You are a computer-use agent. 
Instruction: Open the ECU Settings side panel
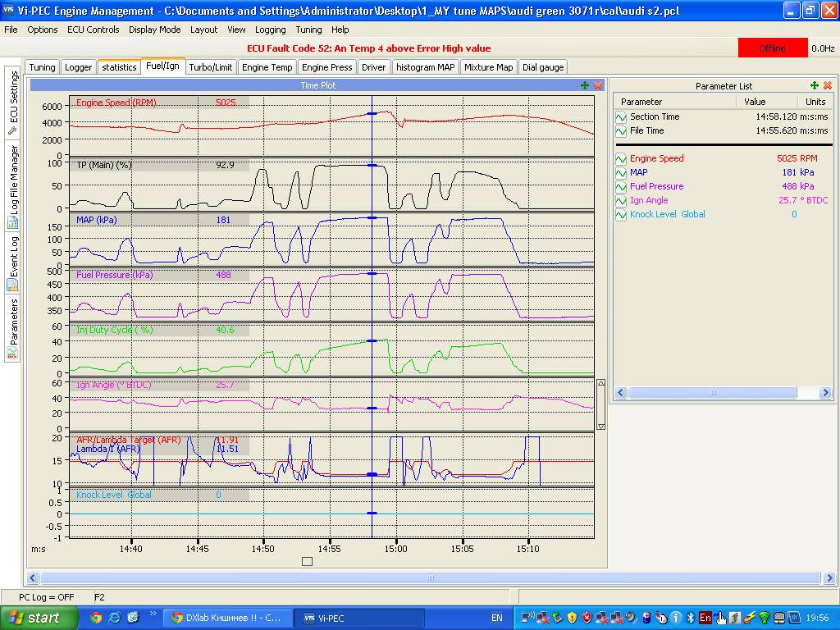click(12, 103)
